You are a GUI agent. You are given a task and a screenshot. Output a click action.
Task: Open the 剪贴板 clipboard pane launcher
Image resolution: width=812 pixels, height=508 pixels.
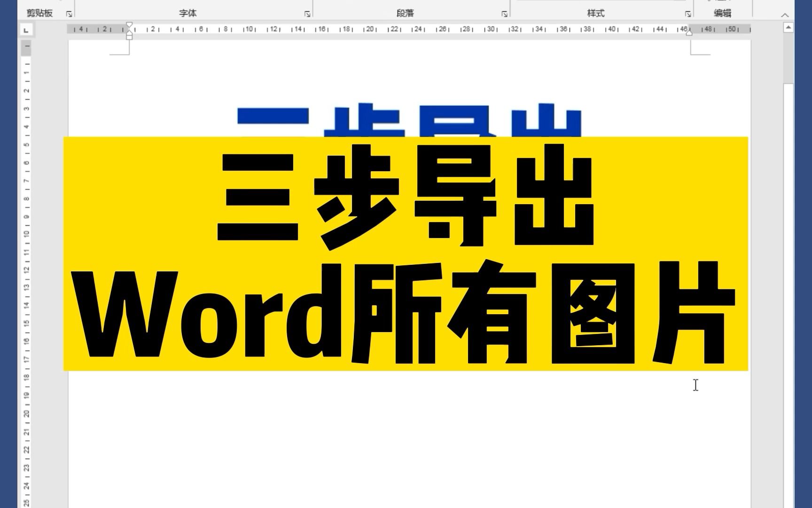69,14
